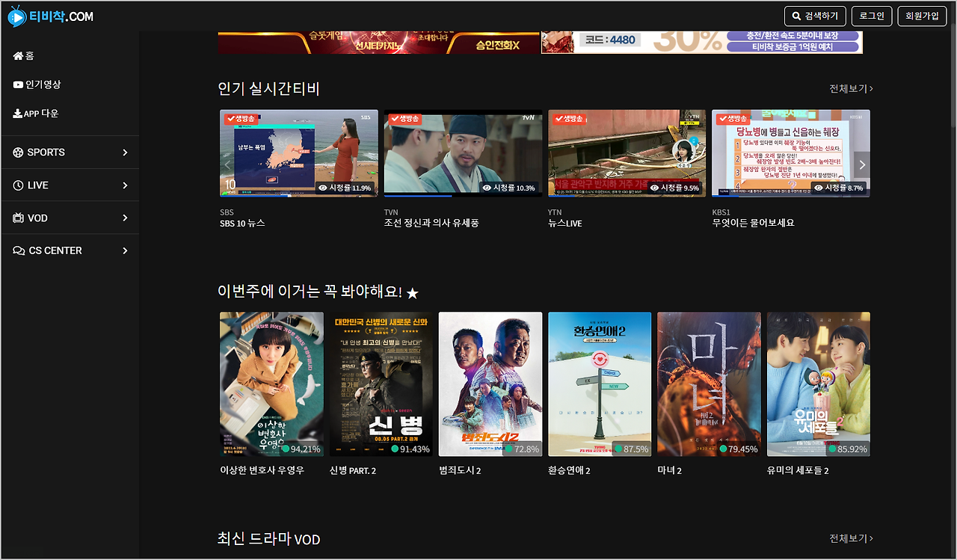This screenshot has width=957, height=560.
Task: Click the 회원가입 button
Action: tap(922, 16)
